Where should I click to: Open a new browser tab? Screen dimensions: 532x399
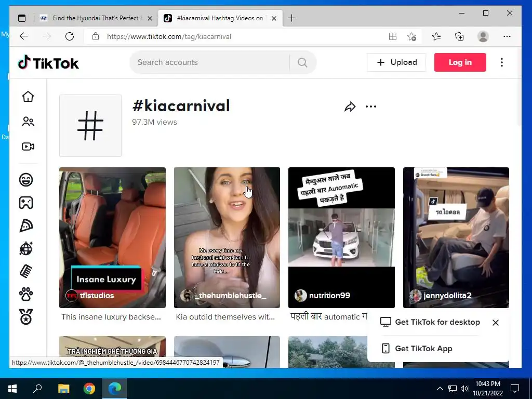tap(291, 18)
